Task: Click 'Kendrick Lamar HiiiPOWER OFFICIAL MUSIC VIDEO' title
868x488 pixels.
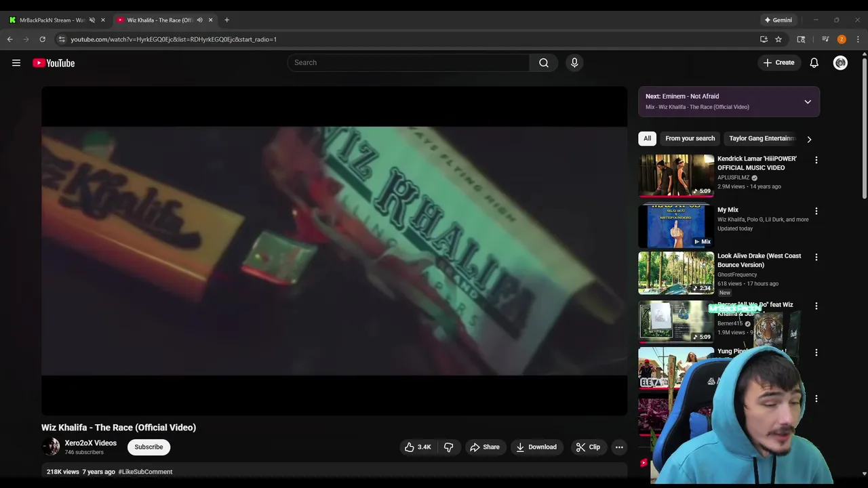Action: [757, 163]
